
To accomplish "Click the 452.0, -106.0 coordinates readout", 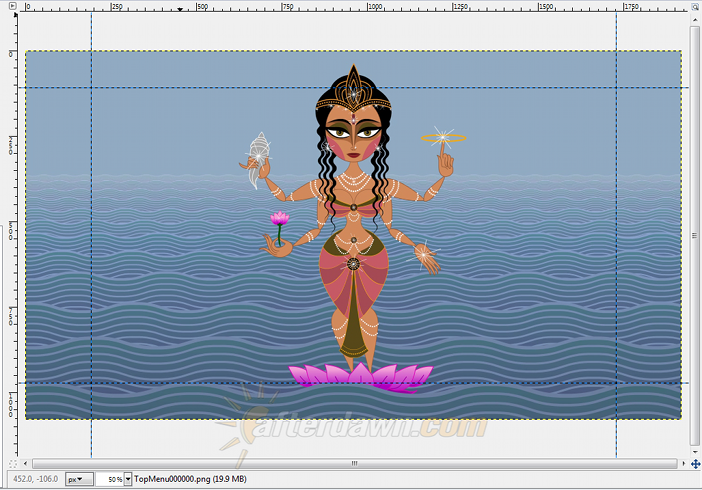I will (x=35, y=479).
